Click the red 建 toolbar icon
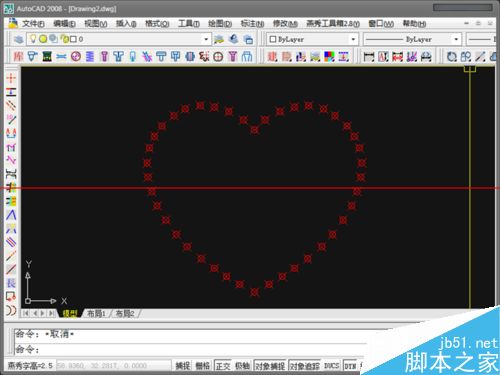The image size is (500, 375). pyautogui.click(x=272, y=56)
